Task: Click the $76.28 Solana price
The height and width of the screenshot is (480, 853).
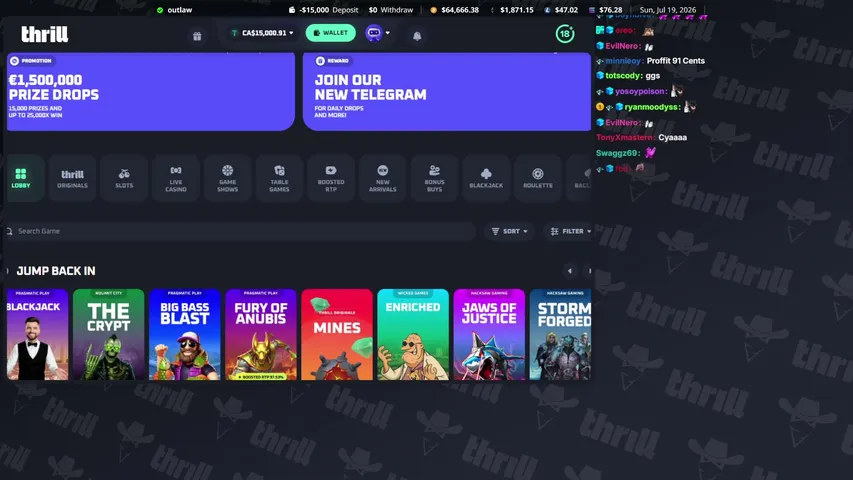Action: (x=605, y=10)
